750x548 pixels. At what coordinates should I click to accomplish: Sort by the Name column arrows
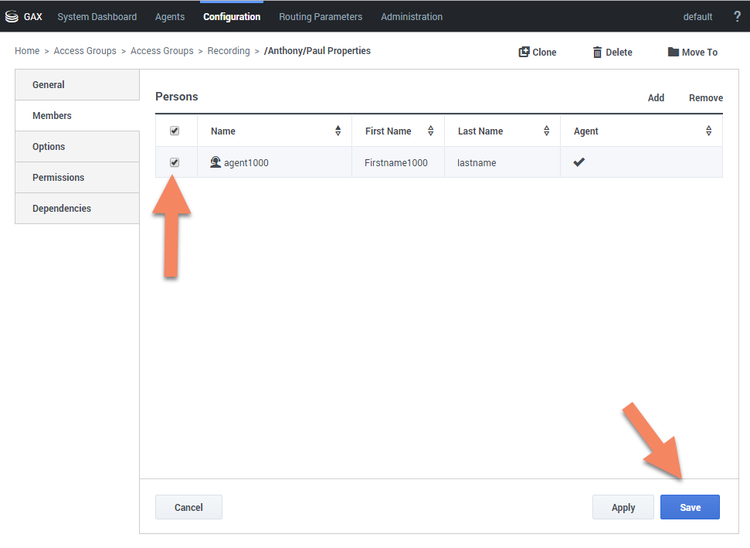[338, 131]
